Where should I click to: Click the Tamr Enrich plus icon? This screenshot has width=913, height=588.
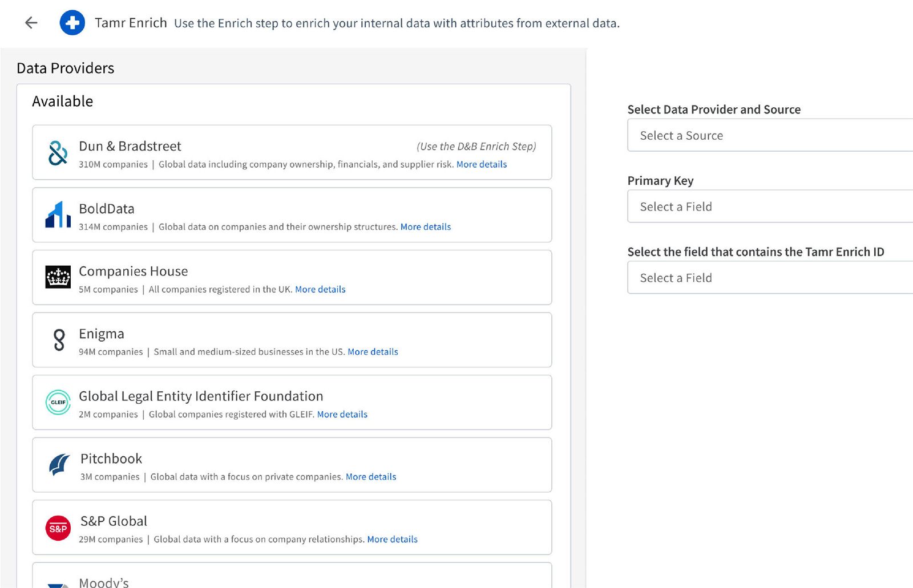pos(72,23)
